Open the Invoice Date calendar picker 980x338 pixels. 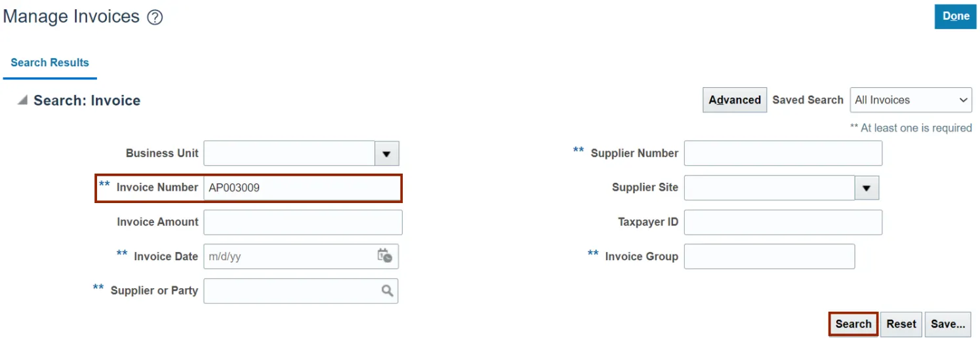384,256
